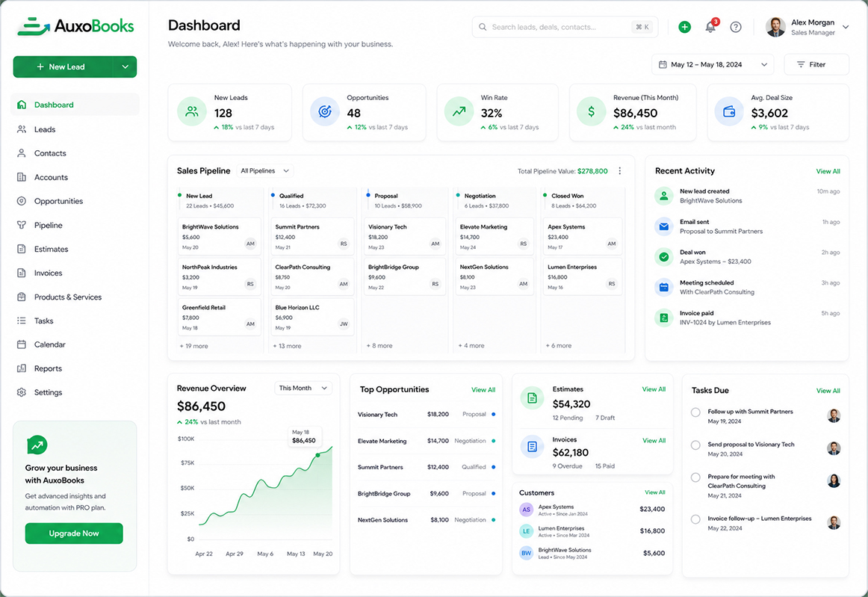
Task: Tick Invoice follow-up Lumen Enterprises task
Action: tap(696, 519)
